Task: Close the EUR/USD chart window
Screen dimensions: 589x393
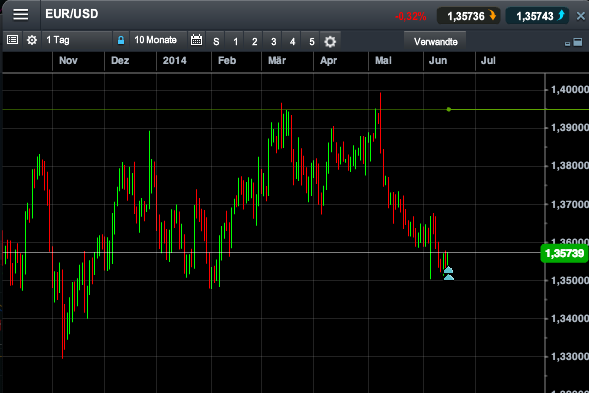Action: click(581, 16)
